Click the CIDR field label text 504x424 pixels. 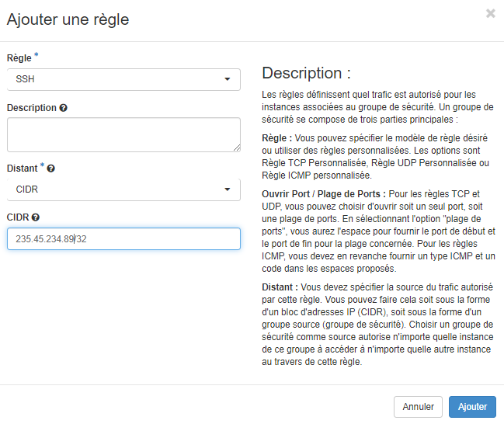click(x=18, y=217)
